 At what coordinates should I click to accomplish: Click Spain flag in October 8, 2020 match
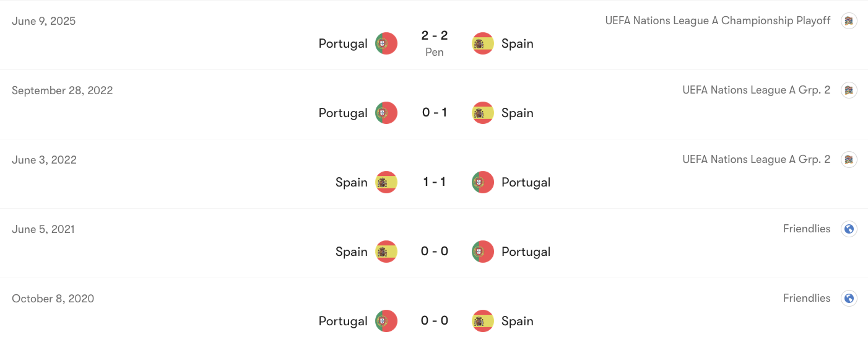coord(483,321)
